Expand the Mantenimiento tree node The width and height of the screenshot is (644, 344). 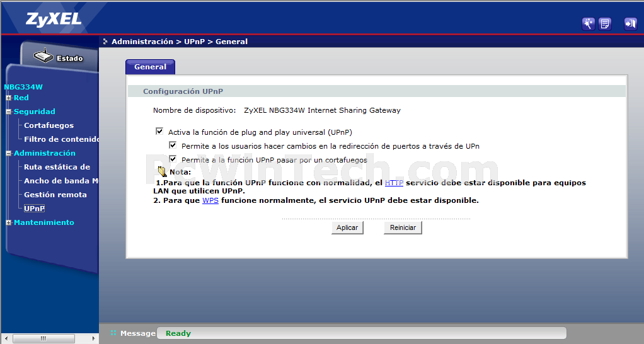point(9,222)
